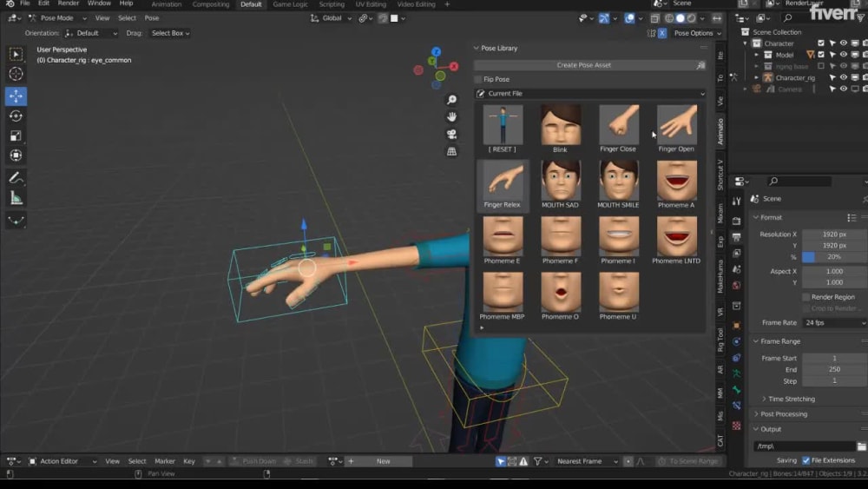Open the Pose Mode dropdown

click(57, 18)
